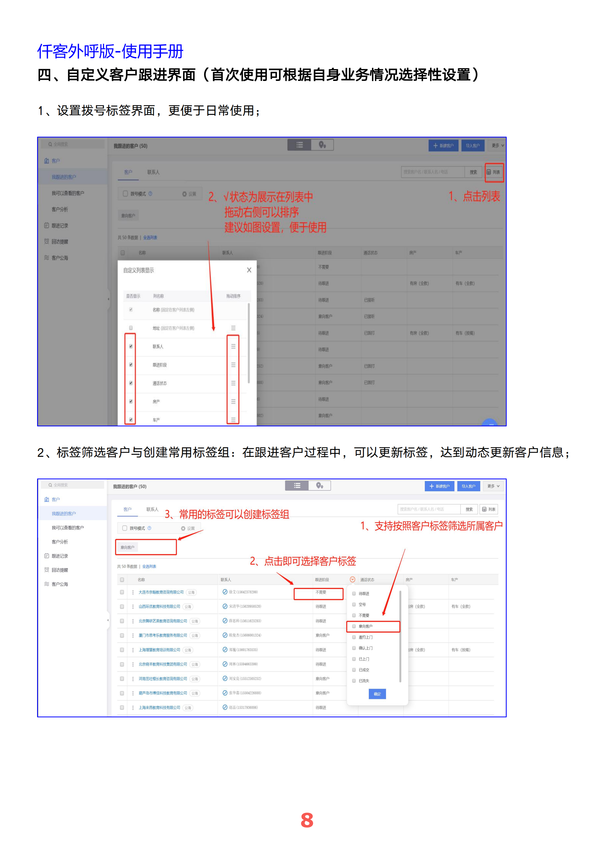Click the call icon beside 赵晶(15317936886)
Image resolution: width=614 pixels, height=868 pixels.
click(225, 707)
